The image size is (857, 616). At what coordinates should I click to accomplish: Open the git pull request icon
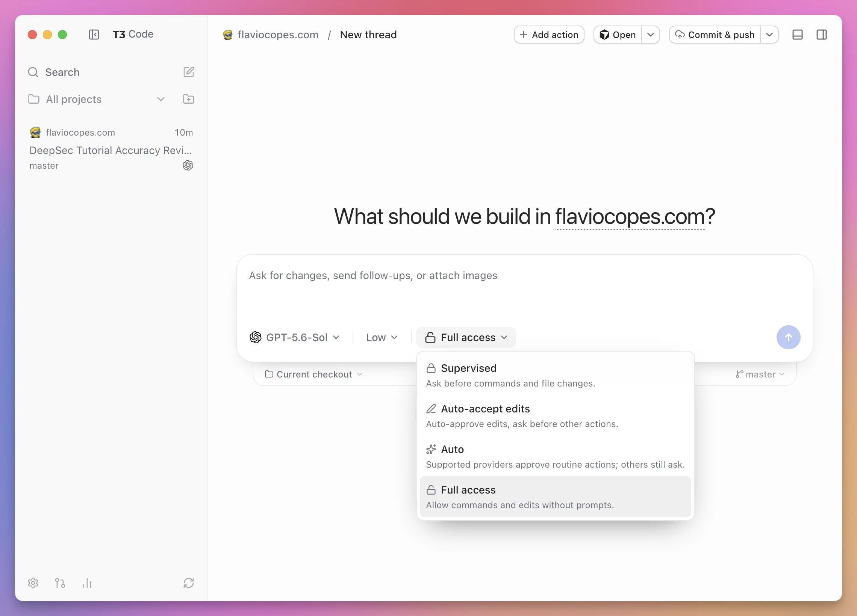point(60,583)
